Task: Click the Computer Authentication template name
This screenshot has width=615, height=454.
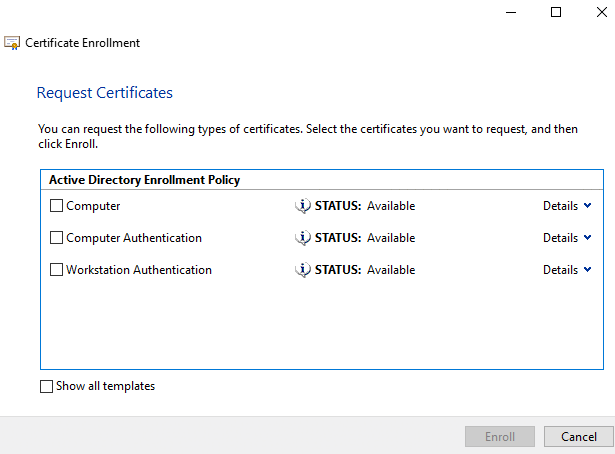Action: coord(134,238)
